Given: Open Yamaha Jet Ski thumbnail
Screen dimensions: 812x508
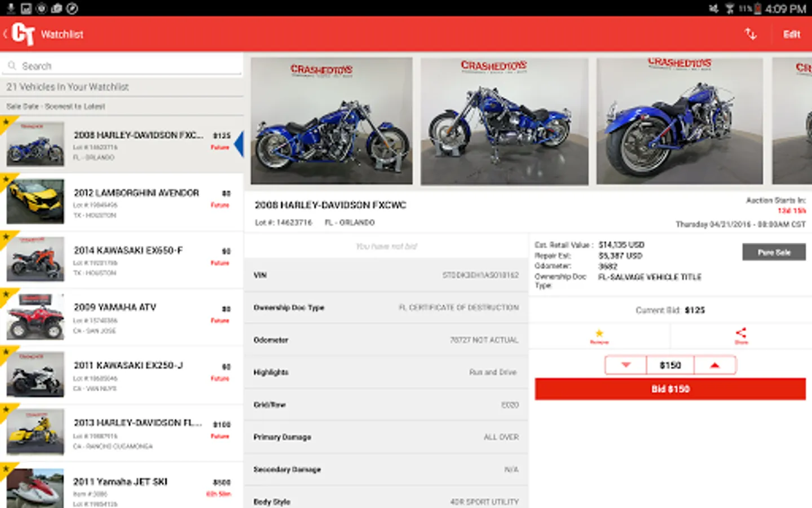Looking at the screenshot, I should 35,488.
